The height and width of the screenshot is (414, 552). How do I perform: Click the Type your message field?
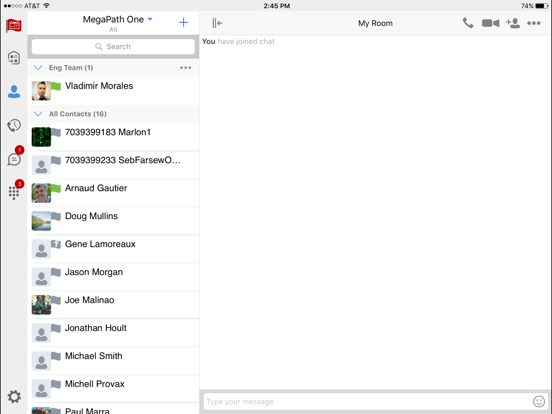(367, 402)
